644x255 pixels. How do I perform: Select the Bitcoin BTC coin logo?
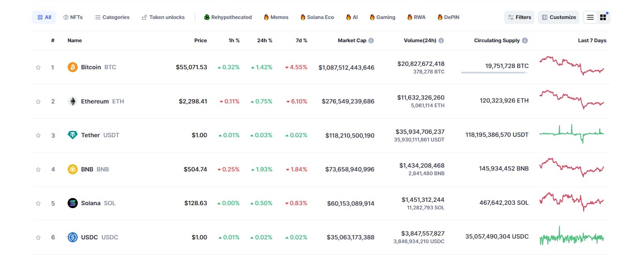tap(72, 67)
